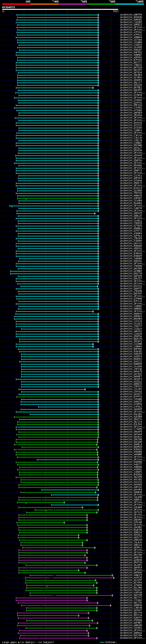Image resolution: width=146 pixels, height=644 pixels.
Task: Click the UniRef100_C6T4A4 label
Action: (131, 40)
